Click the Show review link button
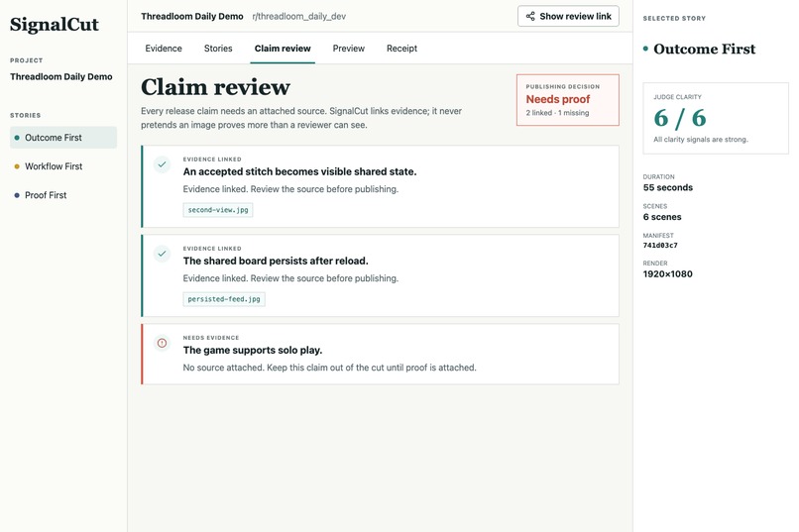Viewport: 799px width, 532px height. [x=568, y=16]
